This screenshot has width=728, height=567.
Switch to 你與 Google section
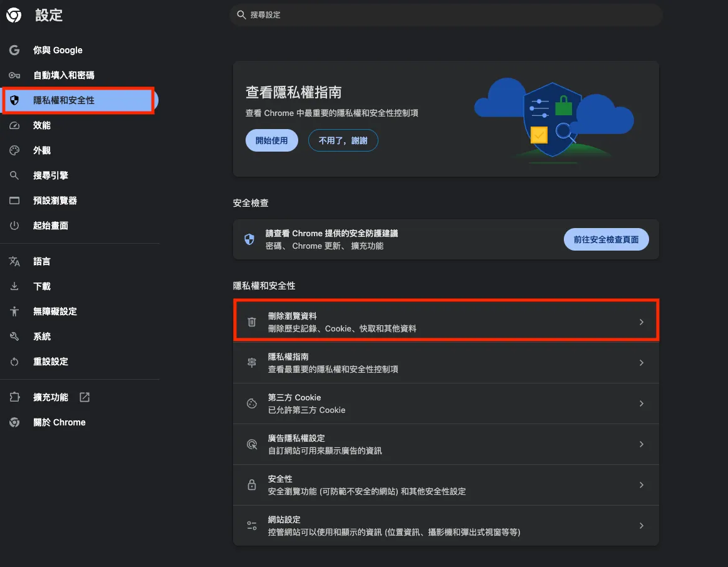[56, 50]
